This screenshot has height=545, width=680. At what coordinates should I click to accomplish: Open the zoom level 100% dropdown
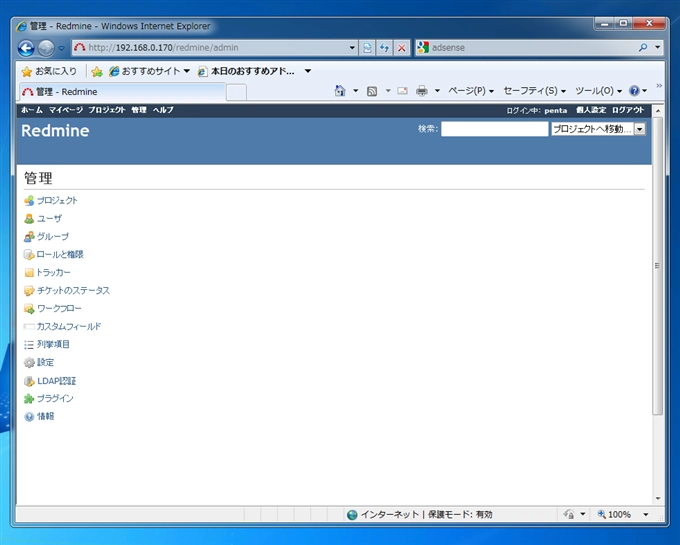pyautogui.click(x=646, y=515)
